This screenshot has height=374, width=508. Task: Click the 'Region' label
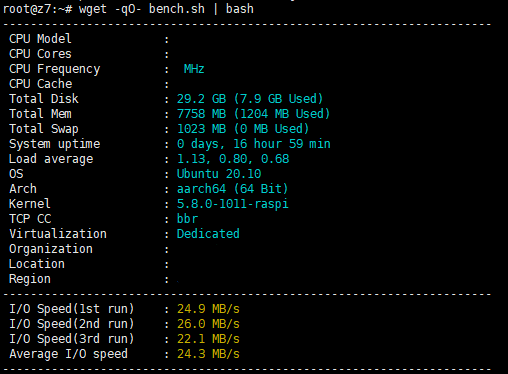[x=30, y=279]
